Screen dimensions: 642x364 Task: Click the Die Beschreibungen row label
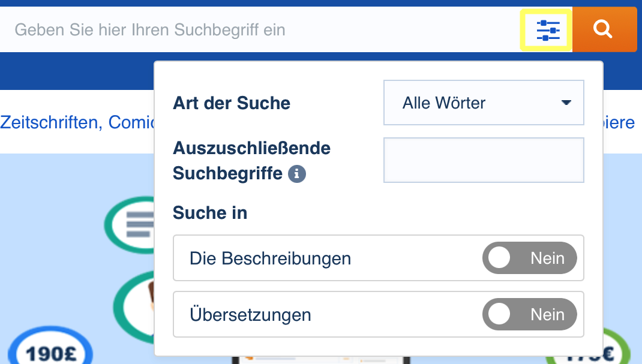[270, 258]
